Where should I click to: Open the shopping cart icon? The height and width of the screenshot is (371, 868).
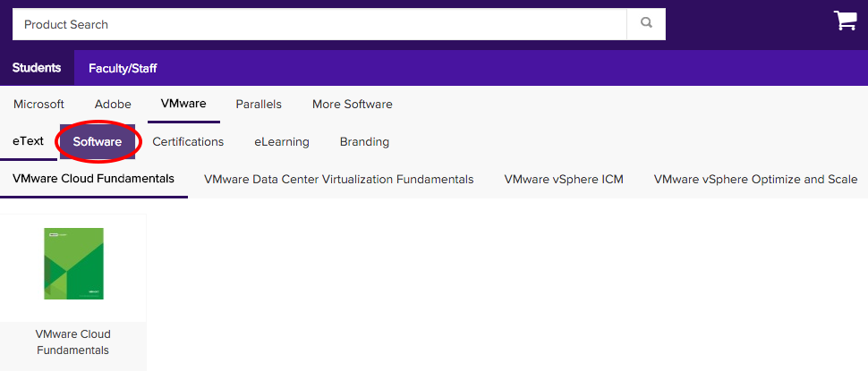pos(846,21)
